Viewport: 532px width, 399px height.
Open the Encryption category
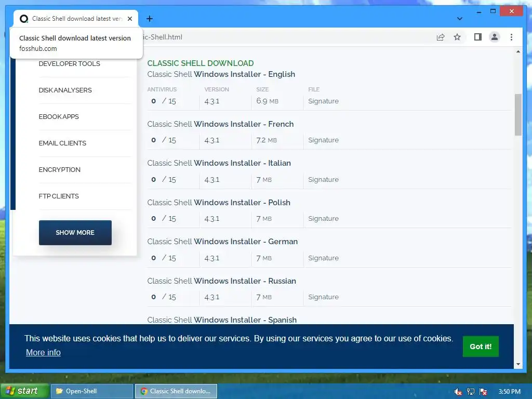click(x=59, y=170)
